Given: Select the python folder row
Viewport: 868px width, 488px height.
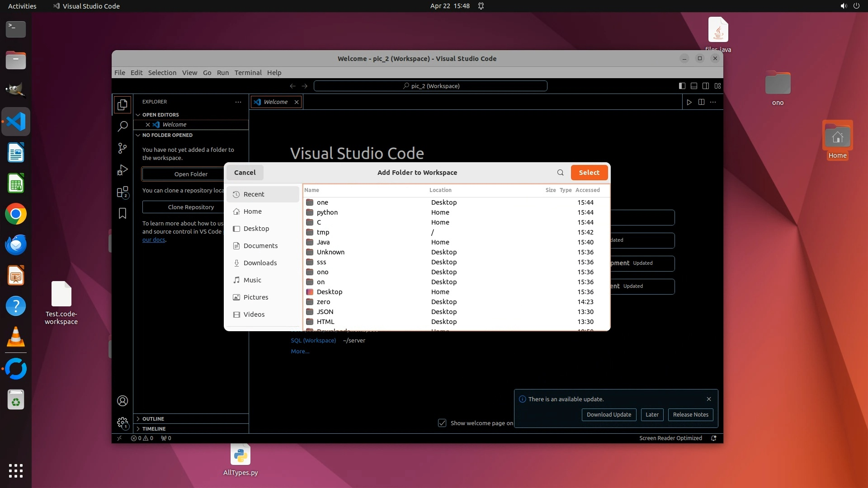Looking at the screenshot, I should 327,212.
